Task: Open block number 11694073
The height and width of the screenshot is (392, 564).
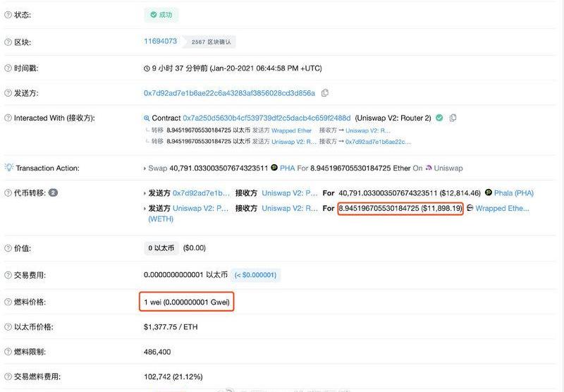Action: pos(161,41)
